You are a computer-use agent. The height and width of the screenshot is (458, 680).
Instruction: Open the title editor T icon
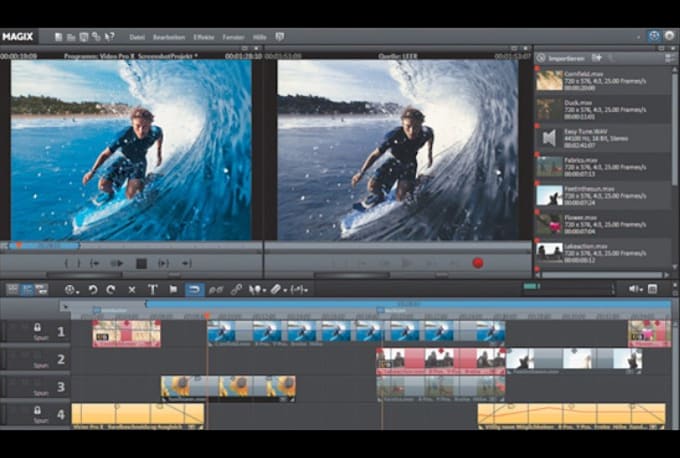coord(153,289)
